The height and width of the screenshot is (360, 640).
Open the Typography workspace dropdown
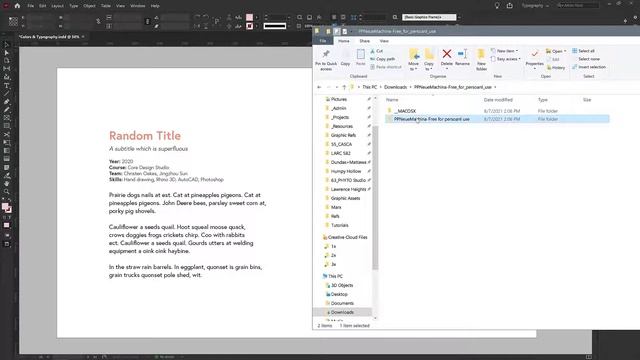pos(535,6)
